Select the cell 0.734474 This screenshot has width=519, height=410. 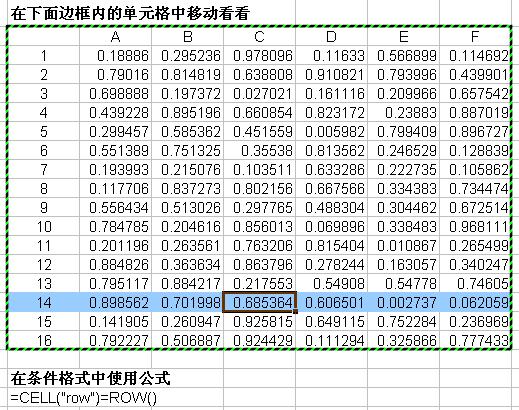pyautogui.click(x=475, y=188)
